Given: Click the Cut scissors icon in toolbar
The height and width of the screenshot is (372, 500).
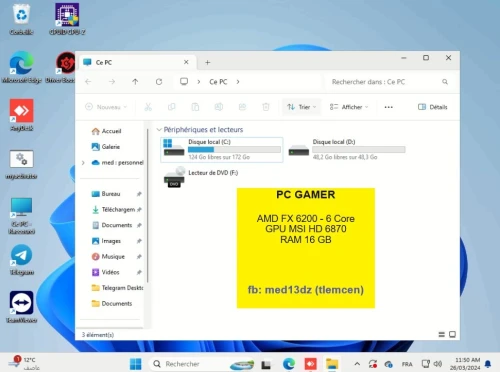Looking at the screenshot, I should [148, 107].
